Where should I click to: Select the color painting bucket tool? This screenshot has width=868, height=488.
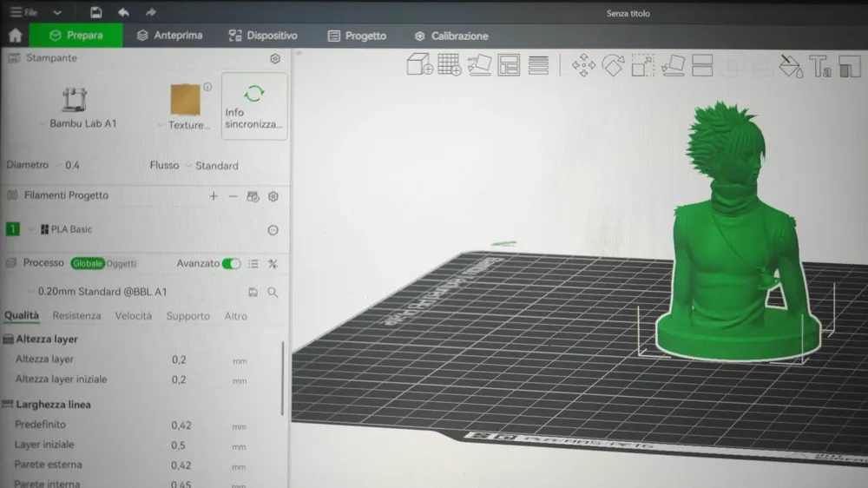coord(791,67)
